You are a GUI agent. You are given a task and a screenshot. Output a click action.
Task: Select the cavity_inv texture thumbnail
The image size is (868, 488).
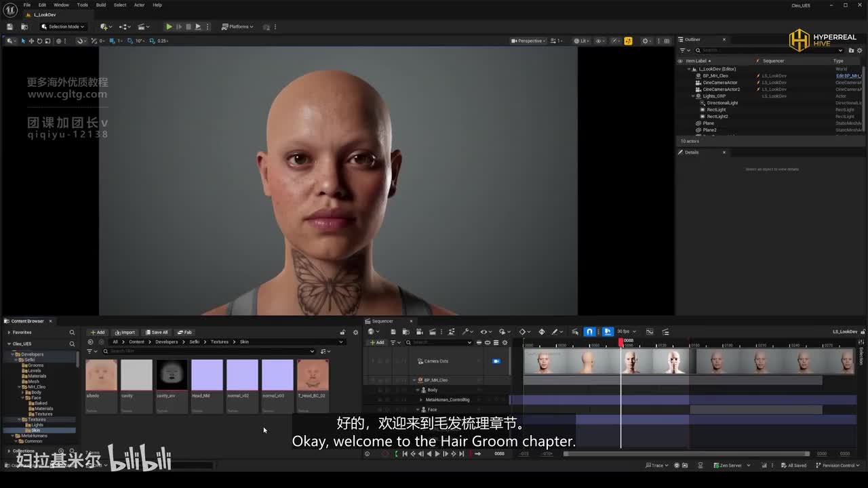(172, 375)
